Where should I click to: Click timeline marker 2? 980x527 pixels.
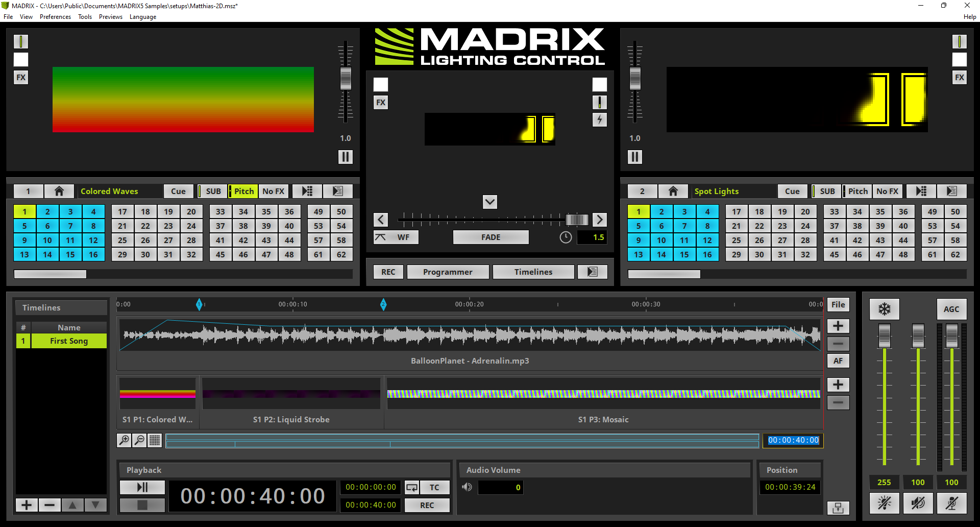[x=383, y=305]
